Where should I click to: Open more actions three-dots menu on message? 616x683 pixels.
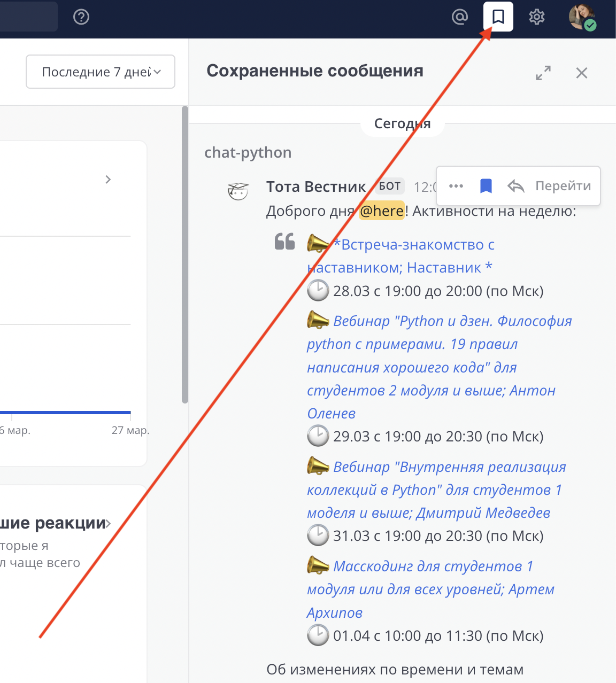pyautogui.click(x=456, y=186)
